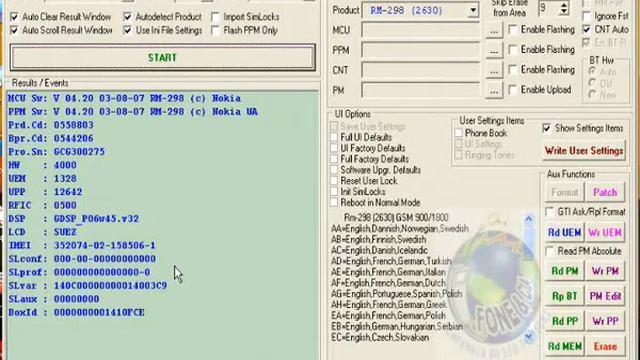Toggle Auto Clear Result Window checkbox
Viewport: 640px width, 360px height.
tap(14, 17)
